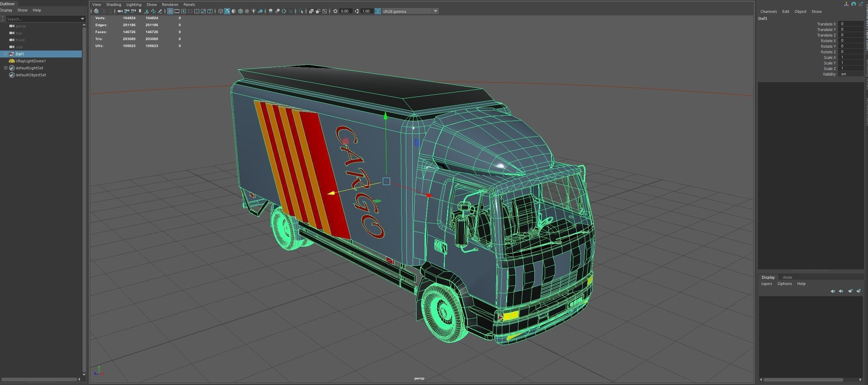Open the Outliner search filter dropdown arrow
This screenshot has height=385, width=868.
coord(83,19)
